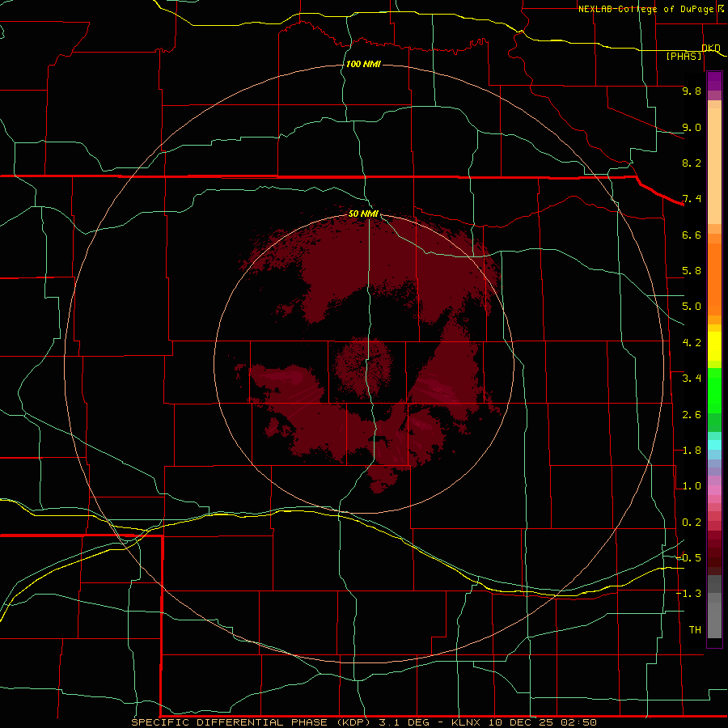Click the [PHAS] units label
The width and height of the screenshot is (728, 728).
(x=684, y=56)
